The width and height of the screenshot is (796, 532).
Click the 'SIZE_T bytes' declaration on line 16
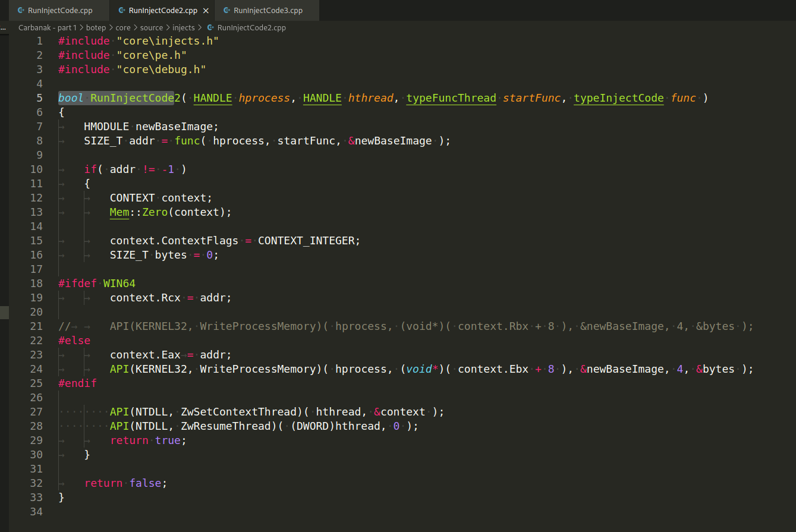tap(148, 255)
